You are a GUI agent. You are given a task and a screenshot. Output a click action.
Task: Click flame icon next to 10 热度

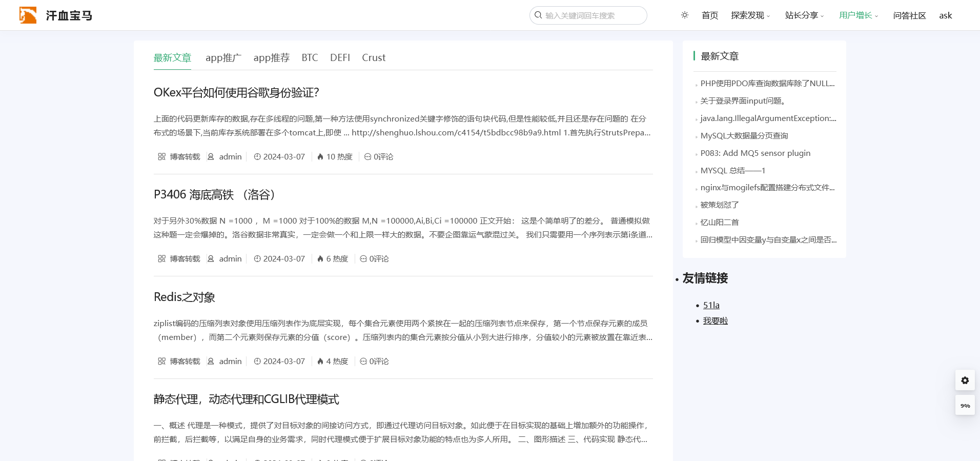pyautogui.click(x=320, y=157)
